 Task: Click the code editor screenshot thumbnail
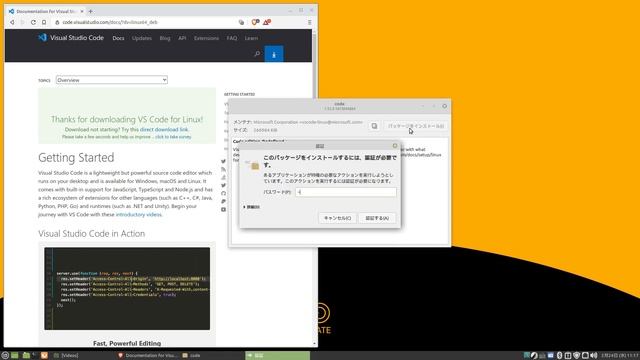127,288
